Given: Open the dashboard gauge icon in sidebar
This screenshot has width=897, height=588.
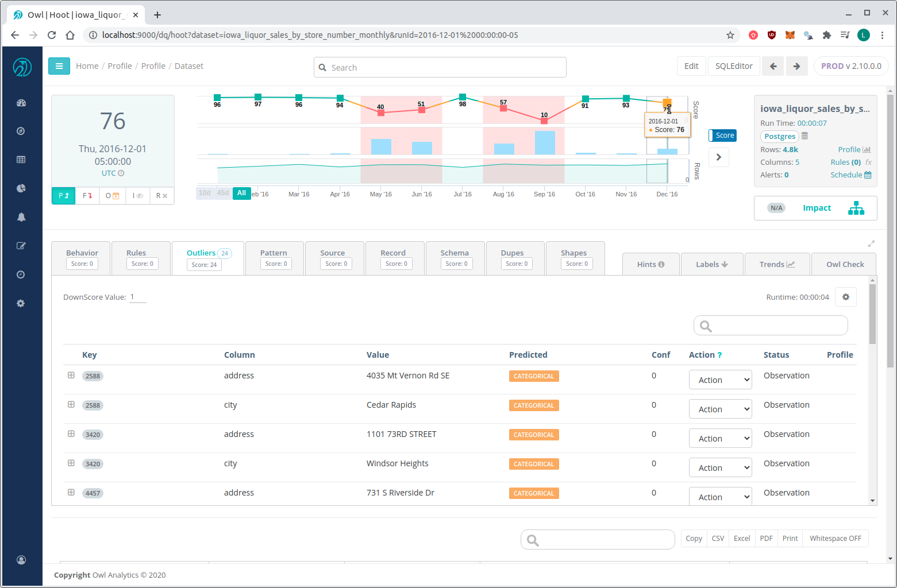Looking at the screenshot, I should tap(21, 103).
